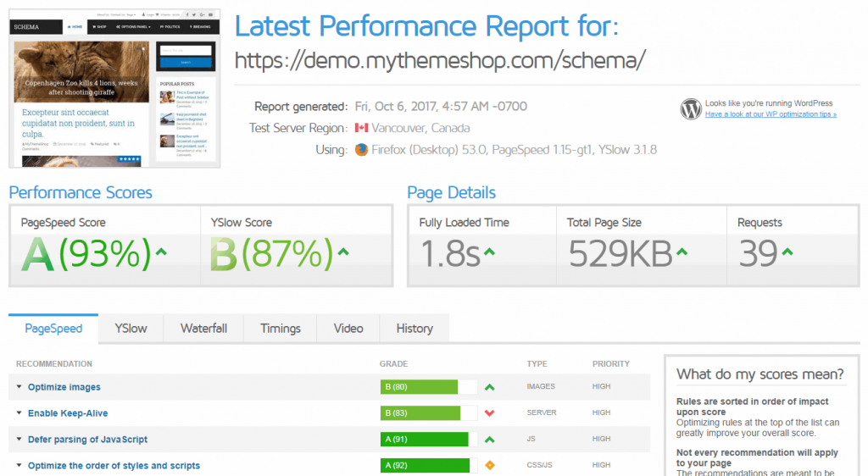Click green up arrow in Optimize images row
The width and height of the screenshot is (868, 476).
click(489, 388)
